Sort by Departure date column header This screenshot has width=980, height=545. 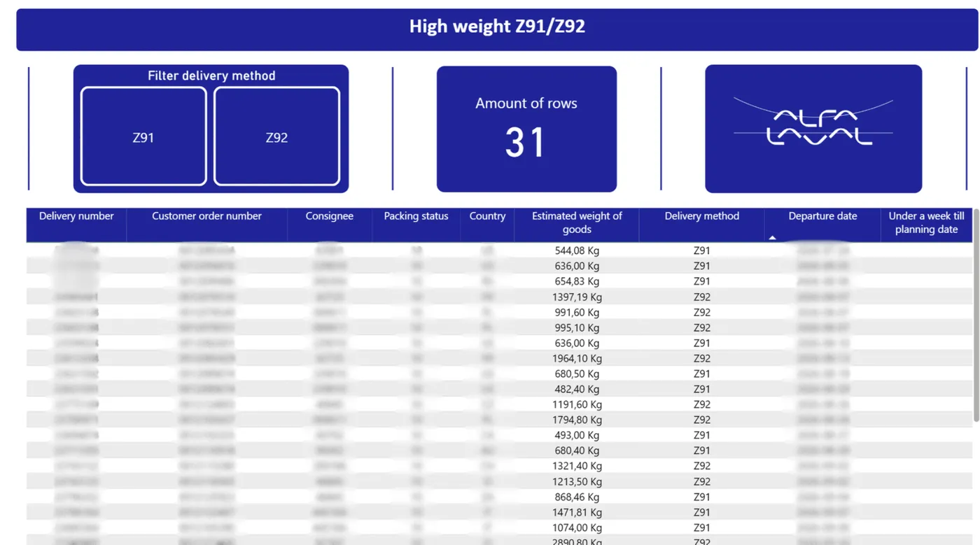click(x=822, y=225)
